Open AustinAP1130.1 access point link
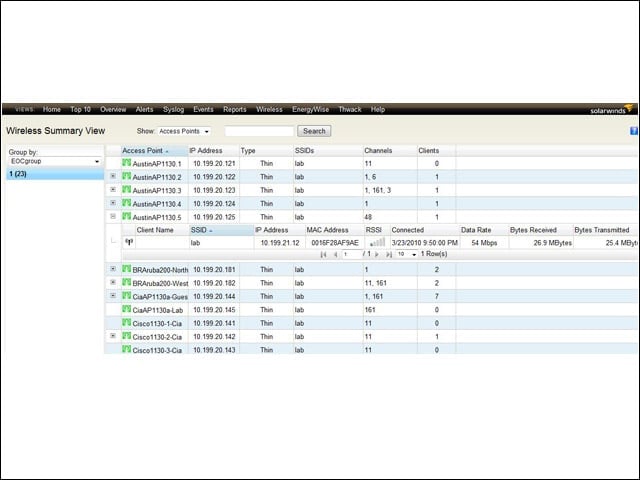 point(157,164)
